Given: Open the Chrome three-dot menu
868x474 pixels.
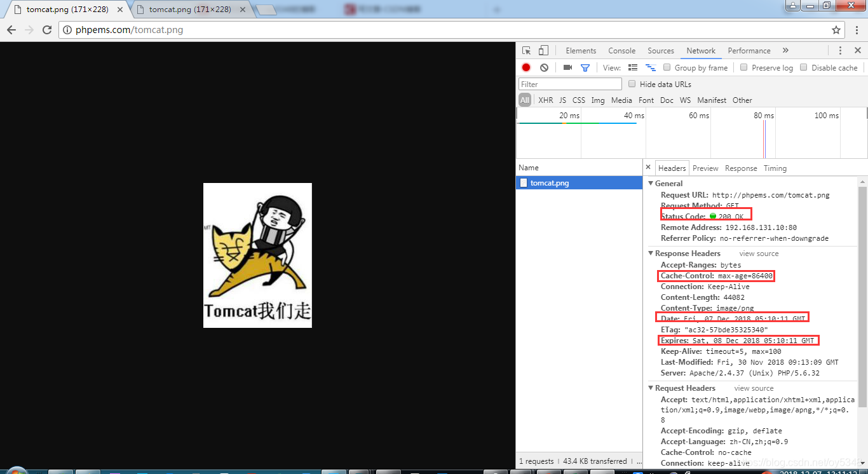Looking at the screenshot, I should [857, 30].
